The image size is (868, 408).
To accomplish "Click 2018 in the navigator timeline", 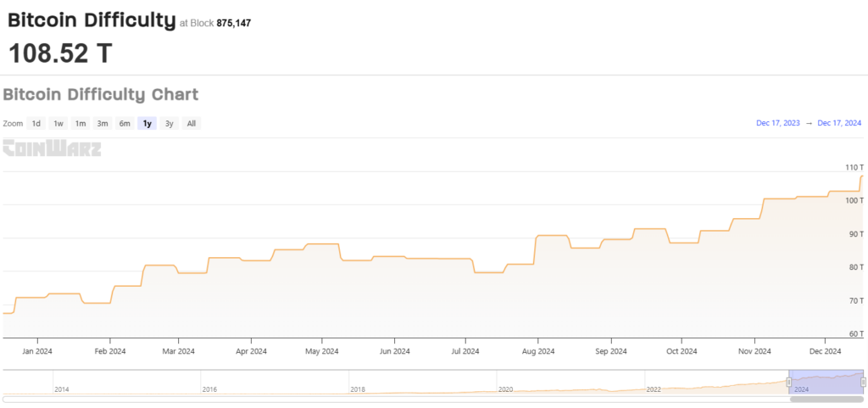I will coord(358,389).
